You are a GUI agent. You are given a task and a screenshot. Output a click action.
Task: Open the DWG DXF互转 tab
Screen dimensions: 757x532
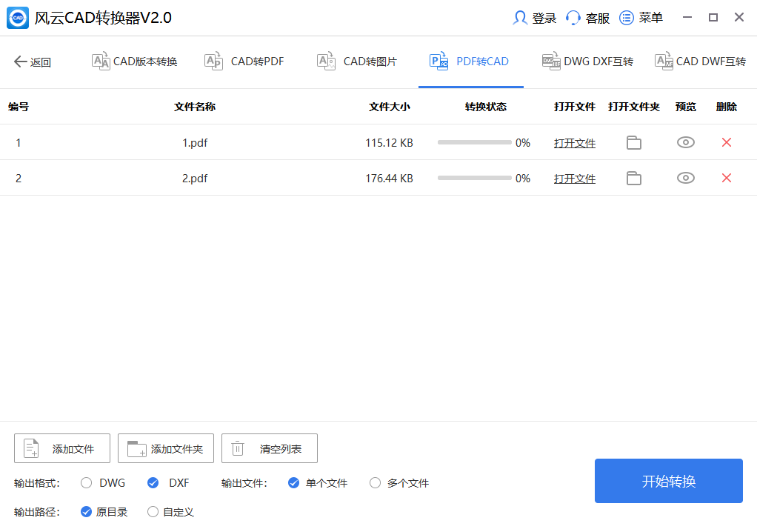[587, 61]
